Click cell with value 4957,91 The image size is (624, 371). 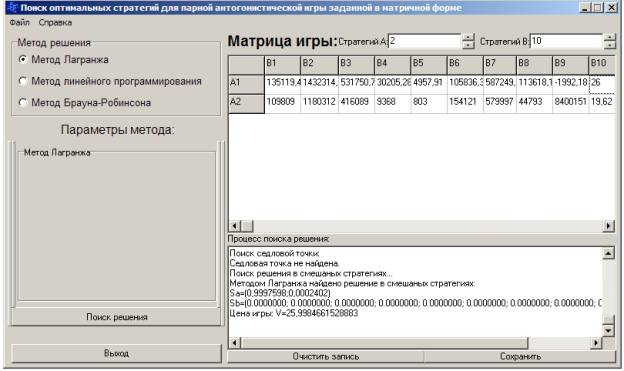point(429,84)
